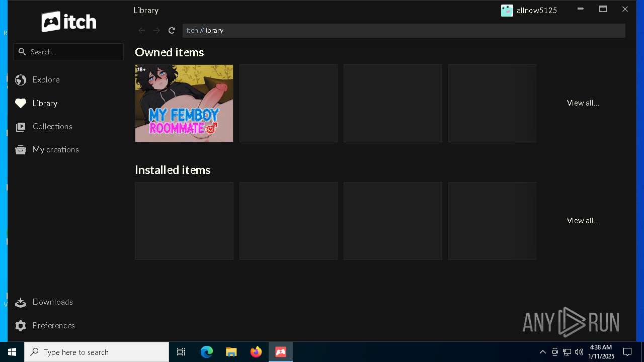This screenshot has height=362, width=644.
Task: Close the itch window
Action: [625, 9]
